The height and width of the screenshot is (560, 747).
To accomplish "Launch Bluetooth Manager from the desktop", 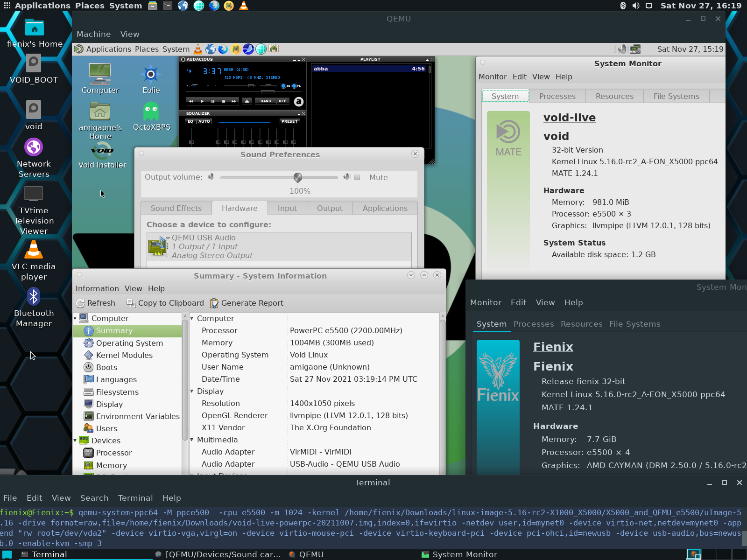I will (34, 297).
